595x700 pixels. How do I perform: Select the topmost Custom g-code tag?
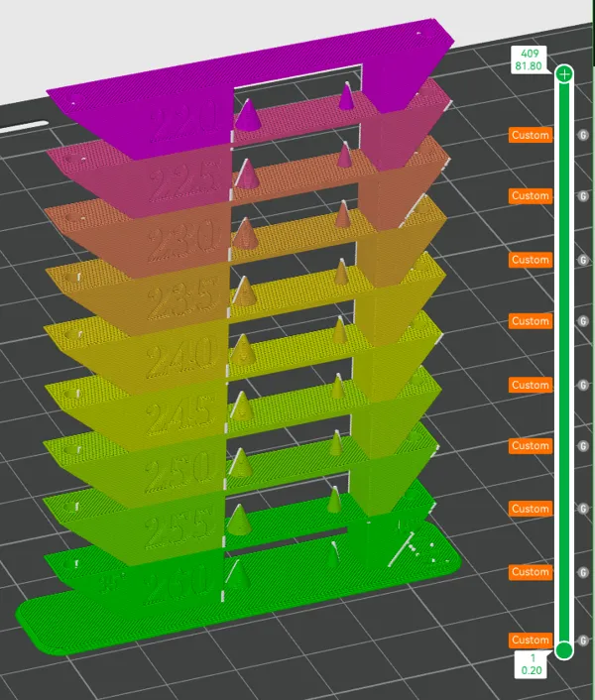tap(531, 135)
